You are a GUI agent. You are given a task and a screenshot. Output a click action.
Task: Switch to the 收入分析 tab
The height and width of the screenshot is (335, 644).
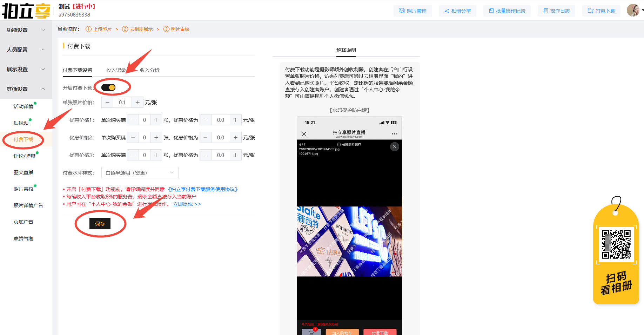pyautogui.click(x=149, y=70)
